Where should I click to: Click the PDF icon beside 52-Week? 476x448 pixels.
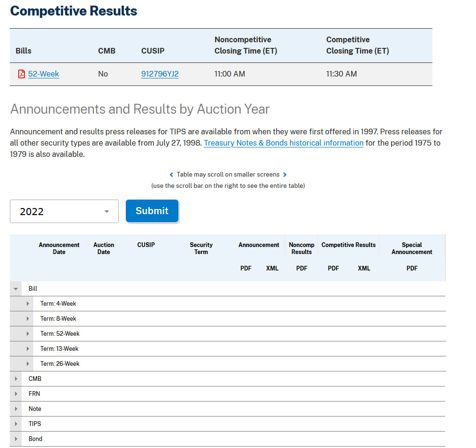(x=21, y=74)
